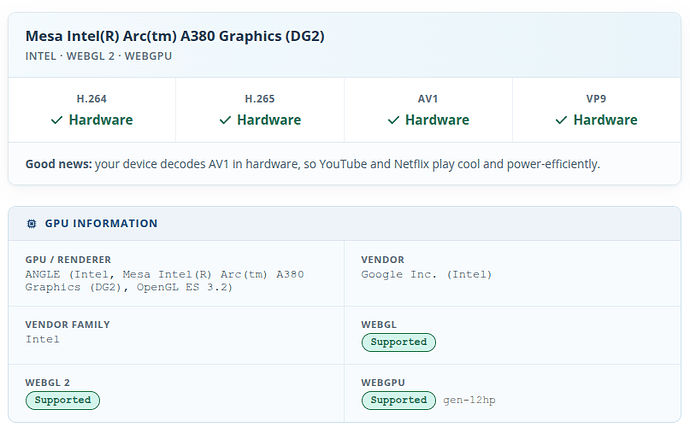Click the Supported badge under WEBGPU
The width and height of the screenshot is (690, 433).
coord(399,400)
